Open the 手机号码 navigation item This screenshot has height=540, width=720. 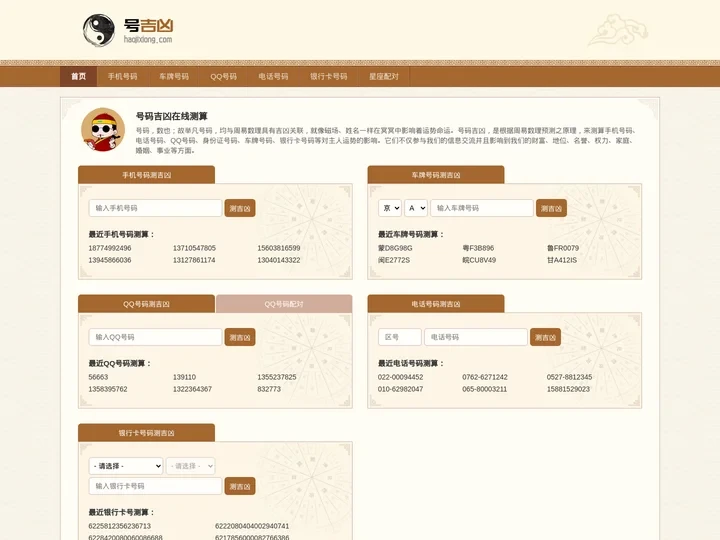(123, 76)
